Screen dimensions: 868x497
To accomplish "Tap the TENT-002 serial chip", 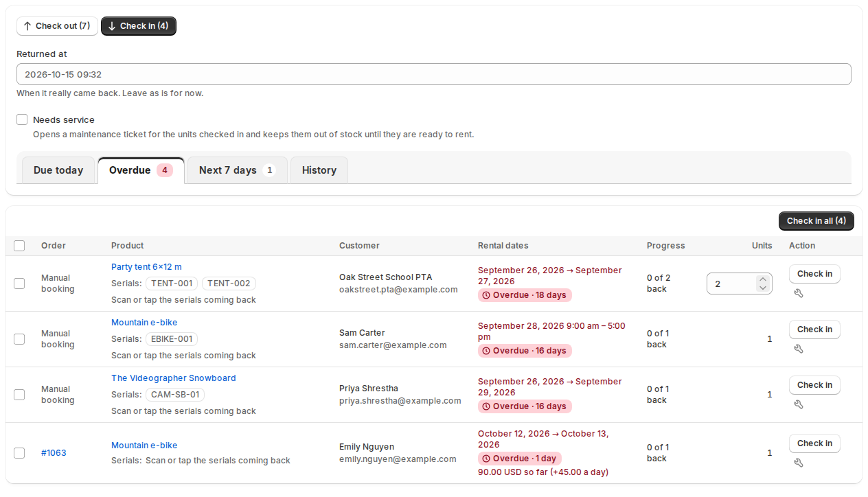I will (x=229, y=284).
